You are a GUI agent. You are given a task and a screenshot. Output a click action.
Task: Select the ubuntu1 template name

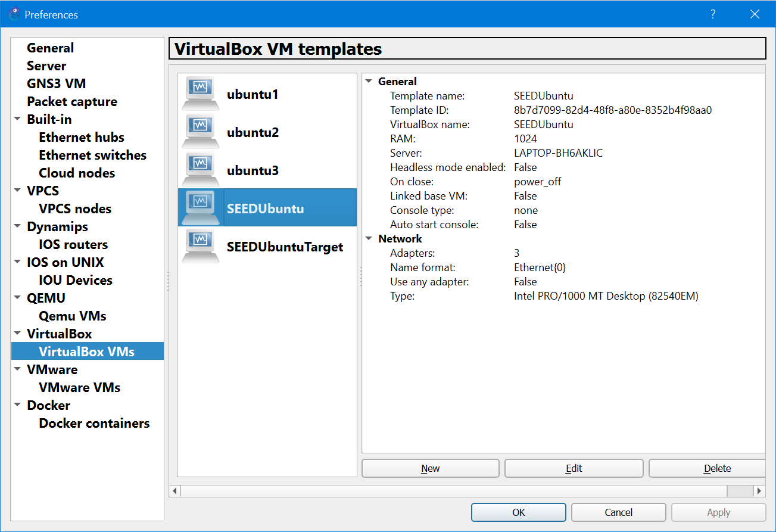pyautogui.click(x=253, y=94)
